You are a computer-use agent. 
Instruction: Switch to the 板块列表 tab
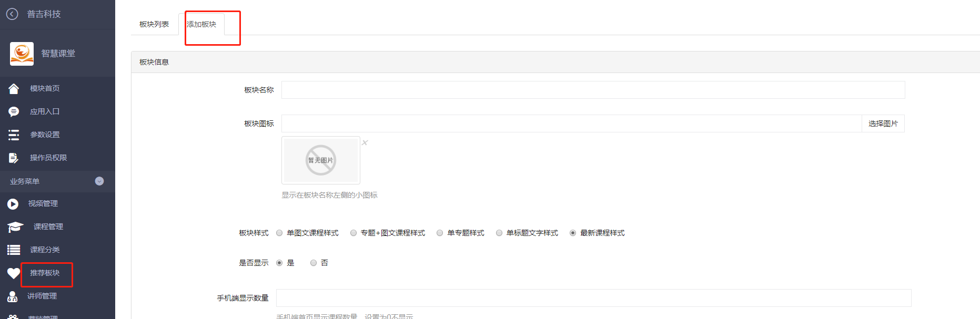coord(154,24)
